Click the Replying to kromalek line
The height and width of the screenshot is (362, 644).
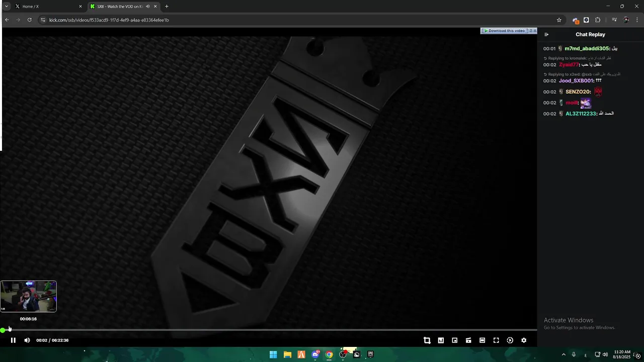point(577,58)
